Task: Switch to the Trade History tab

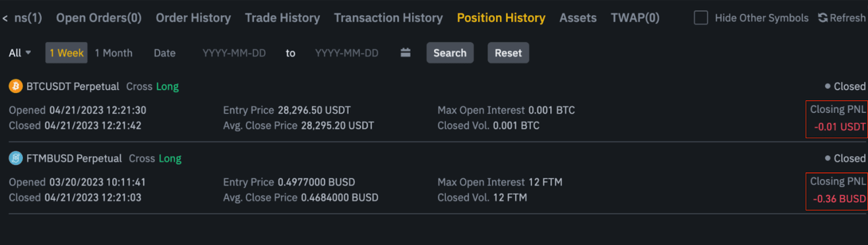Action: click(282, 18)
